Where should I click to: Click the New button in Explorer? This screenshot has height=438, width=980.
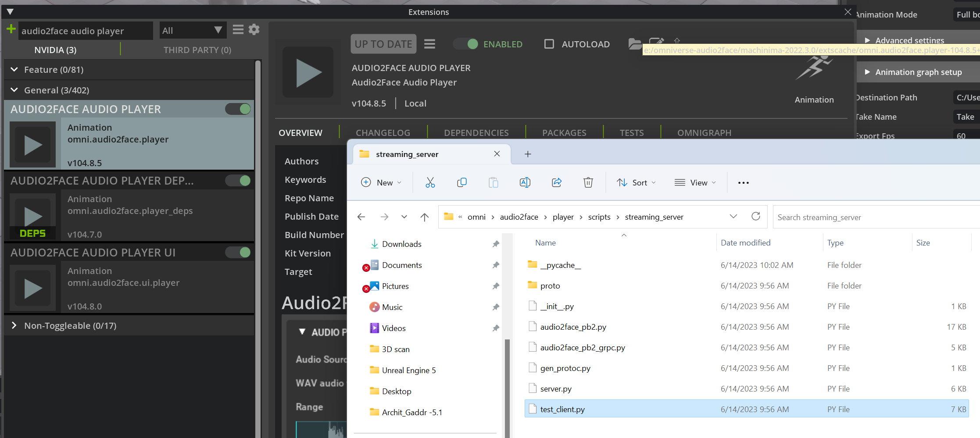(381, 182)
